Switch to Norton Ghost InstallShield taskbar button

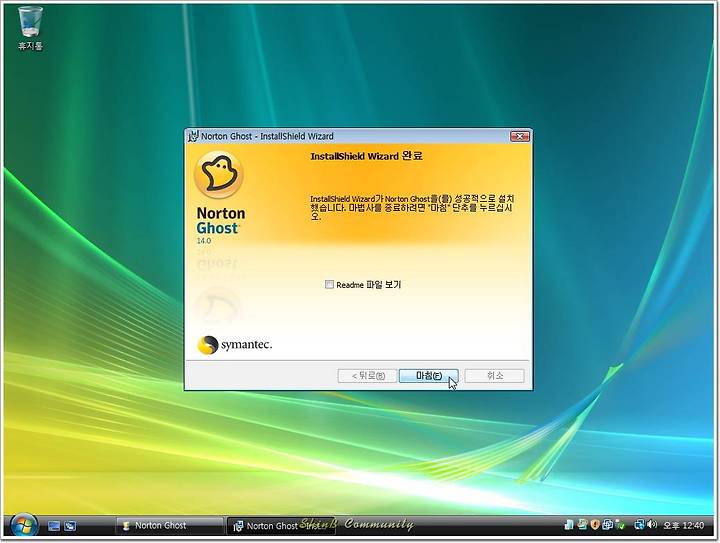(281, 526)
